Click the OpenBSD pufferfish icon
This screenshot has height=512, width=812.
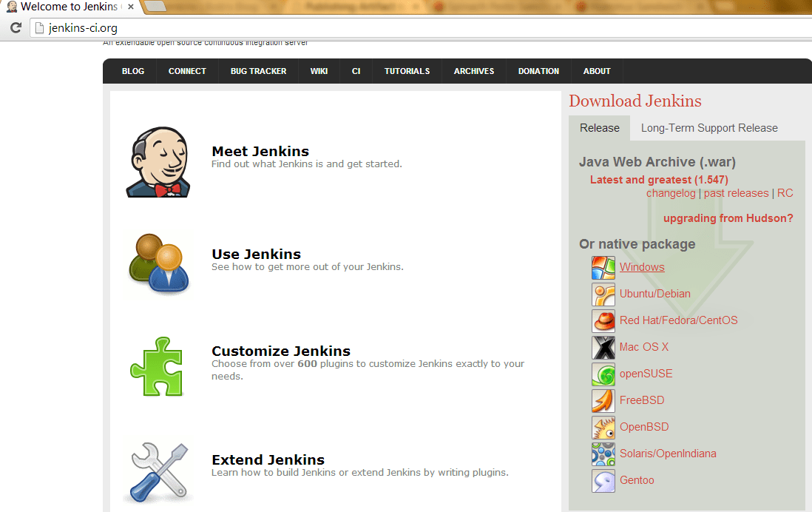(x=603, y=427)
